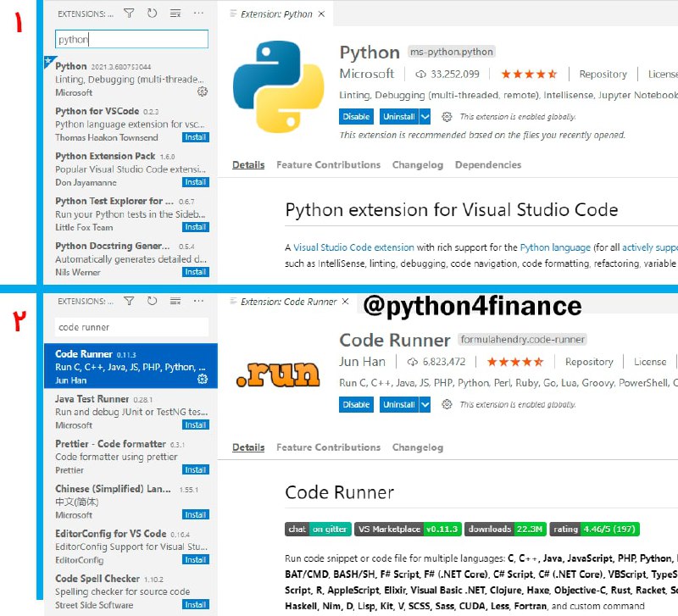
Task: Click the Python extension star rating
Action: tap(529, 75)
